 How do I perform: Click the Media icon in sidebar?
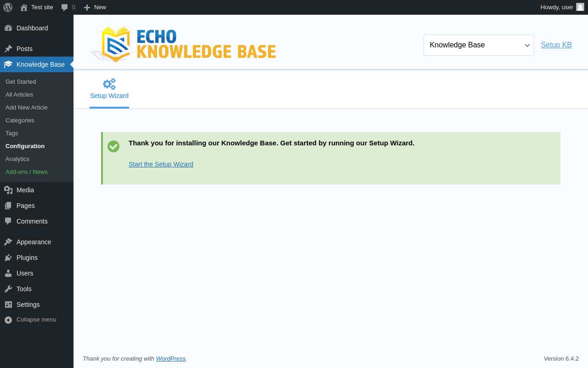tap(8, 190)
